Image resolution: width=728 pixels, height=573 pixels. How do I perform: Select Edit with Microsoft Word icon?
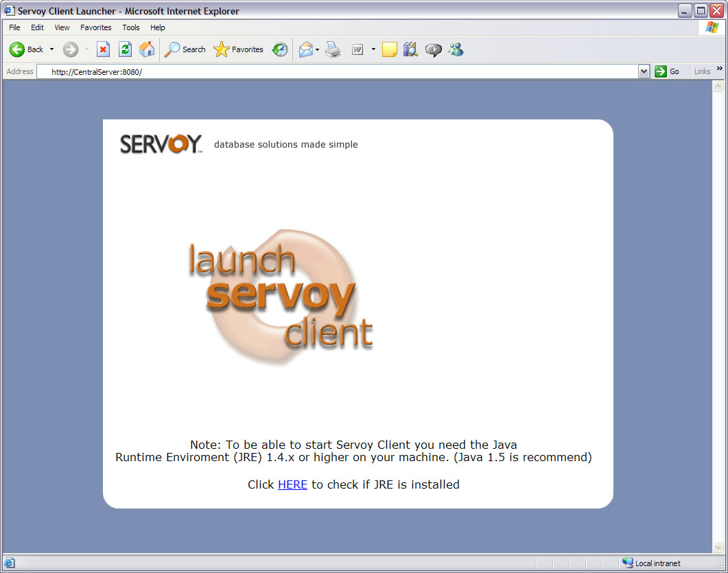point(357,49)
